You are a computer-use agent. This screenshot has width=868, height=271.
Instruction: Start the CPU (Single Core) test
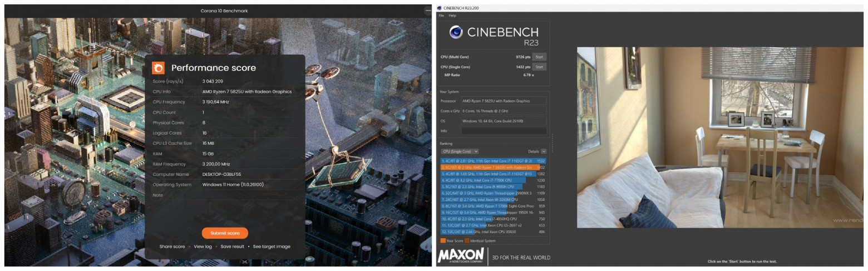pos(539,67)
